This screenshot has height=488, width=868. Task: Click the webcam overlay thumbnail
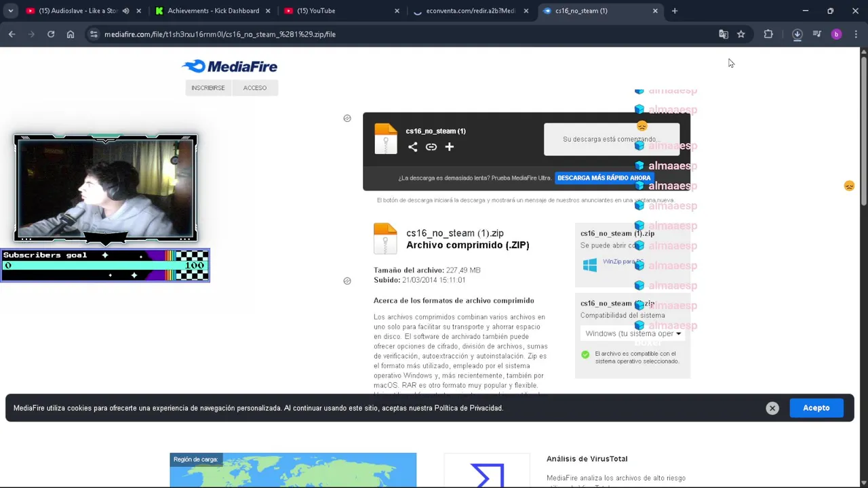pos(106,188)
